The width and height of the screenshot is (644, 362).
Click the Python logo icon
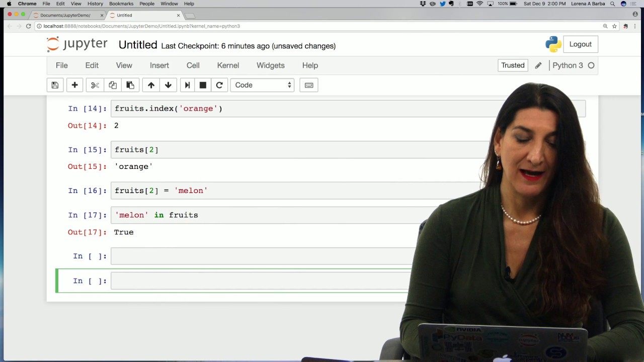pos(553,44)
